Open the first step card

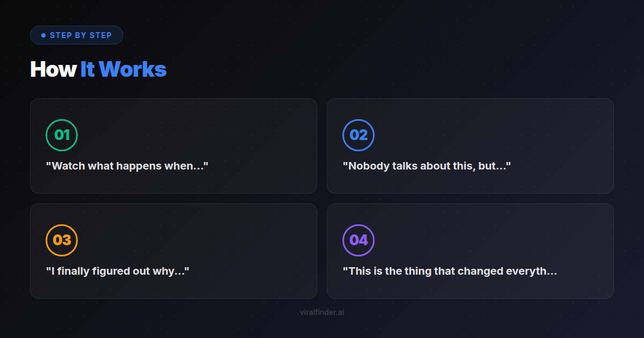(174, 145)
